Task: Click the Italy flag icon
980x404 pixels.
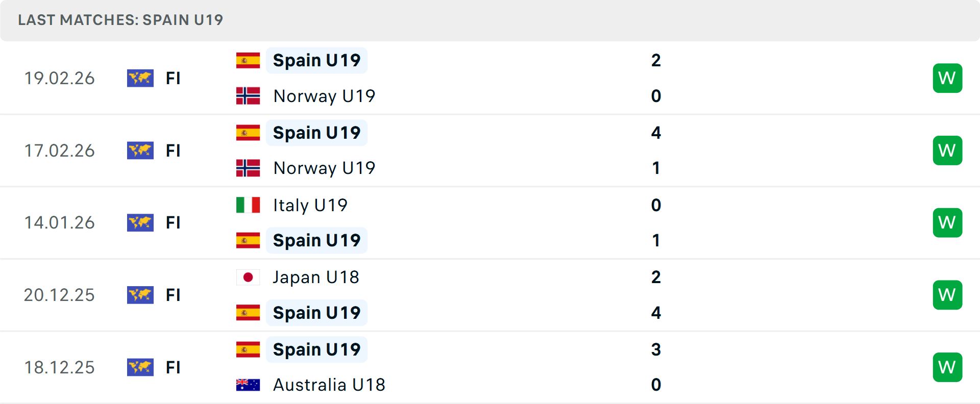Action: 248,205
